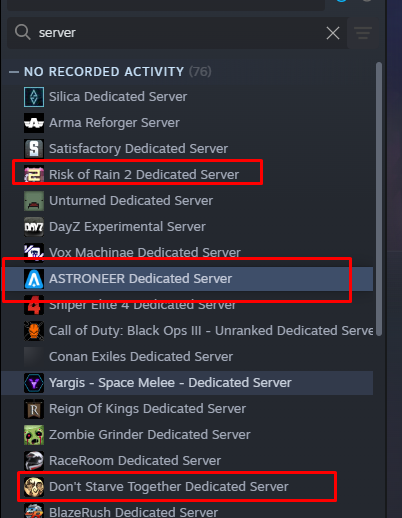Click the DayZ Experimental Server icon

point(34,227)
